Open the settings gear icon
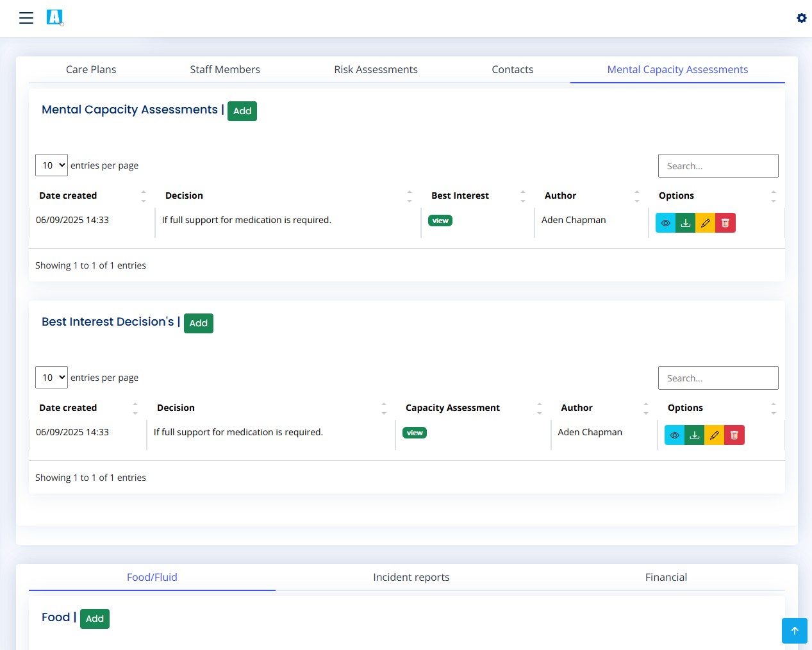This screenshot has height=650, width=812. (x=801, y=18)
